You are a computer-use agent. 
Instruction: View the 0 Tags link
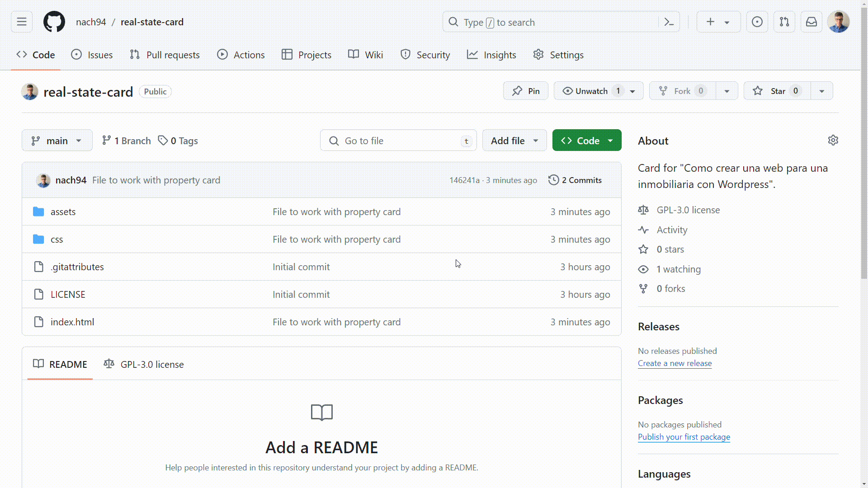coord(178,141)
